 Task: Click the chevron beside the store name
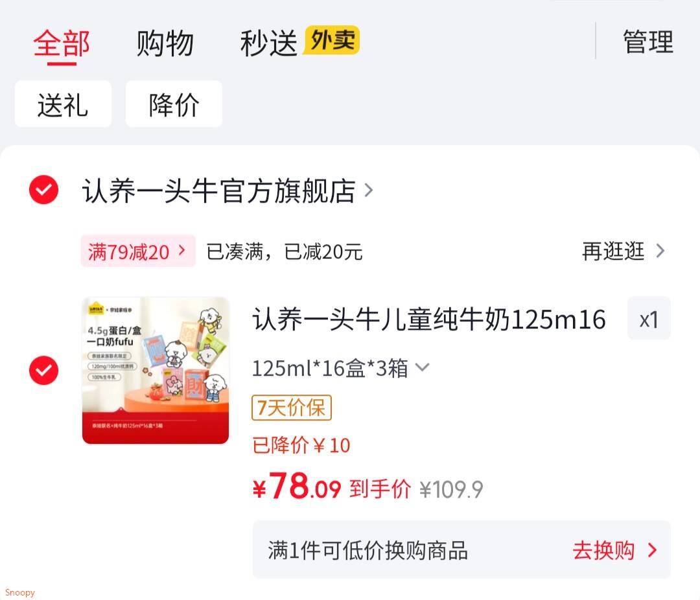tap(369, 190)
